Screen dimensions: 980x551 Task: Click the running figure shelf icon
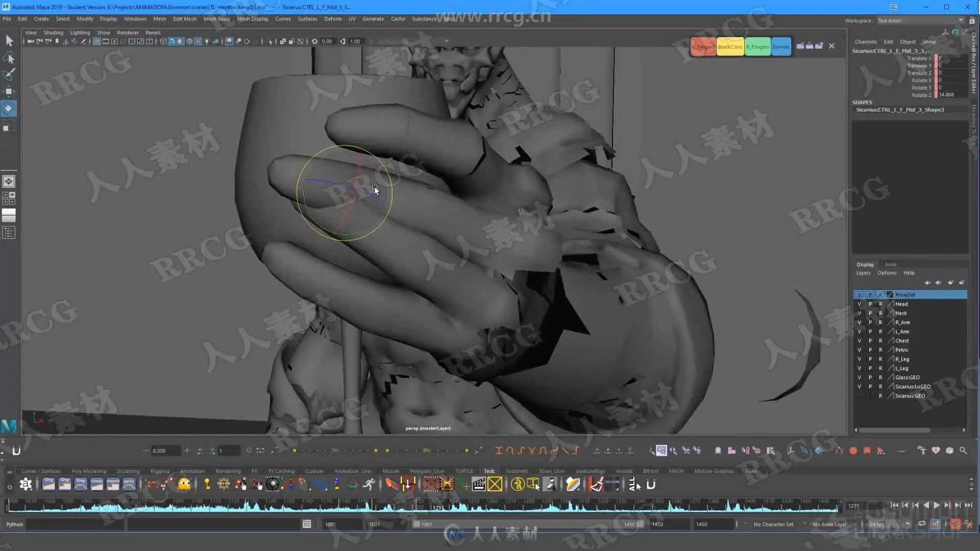click(369, 484)
